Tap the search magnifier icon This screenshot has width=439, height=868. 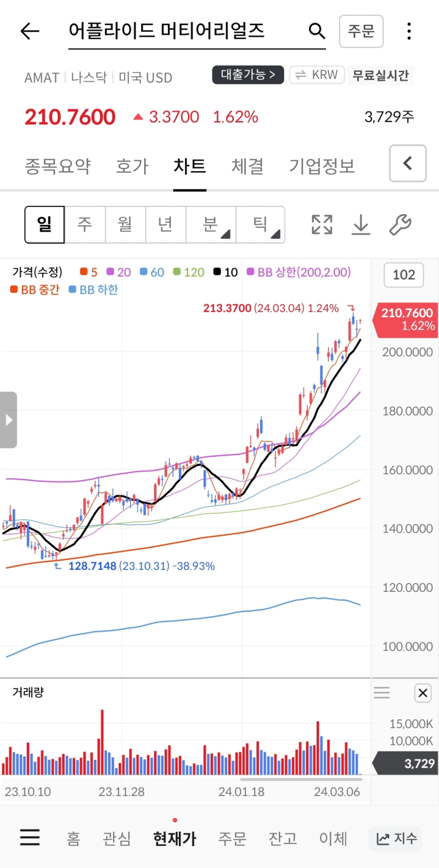click(x=317, y=31)
